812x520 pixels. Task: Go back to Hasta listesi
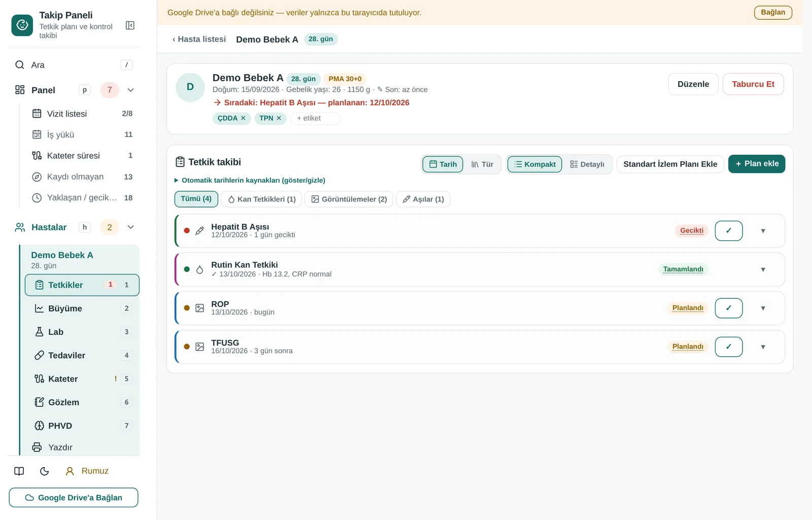(x=199, y=39)
